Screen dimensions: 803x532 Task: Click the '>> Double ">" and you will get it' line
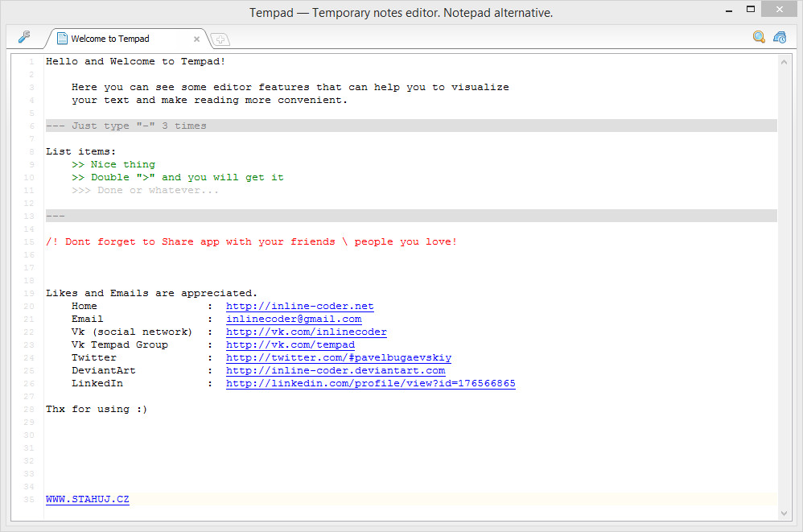(x=178, y=177)
